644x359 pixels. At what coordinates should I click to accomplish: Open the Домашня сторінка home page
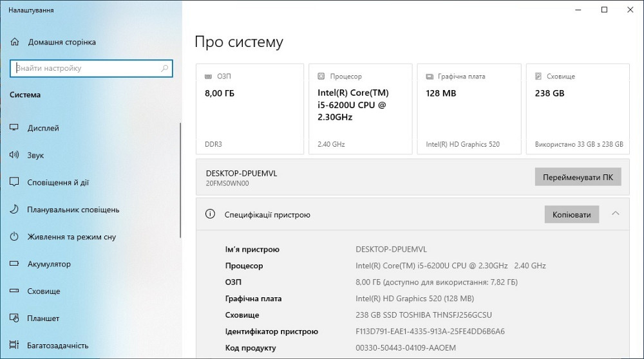click(62, 42)
